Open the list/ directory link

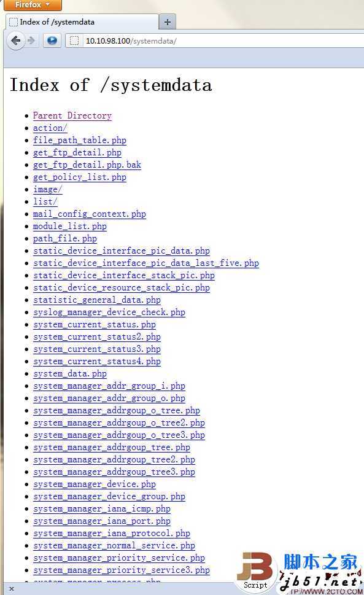click(45, 201)
